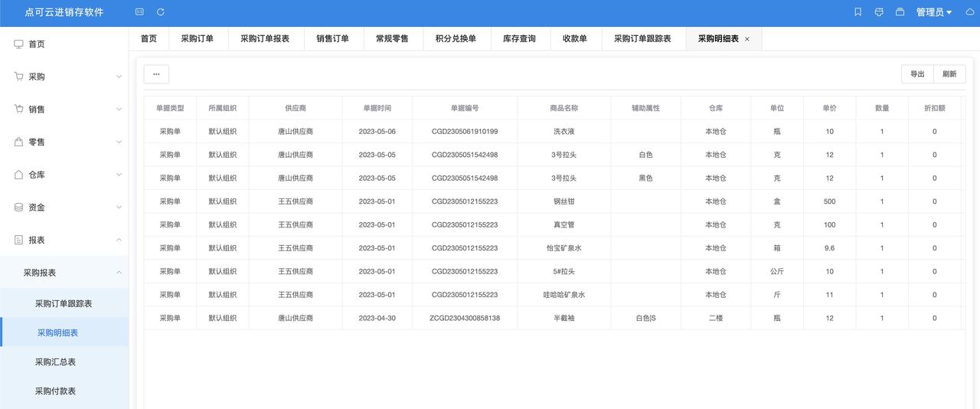
Task: Switch to the 常规零售 tab
Action: coord(392,38)
